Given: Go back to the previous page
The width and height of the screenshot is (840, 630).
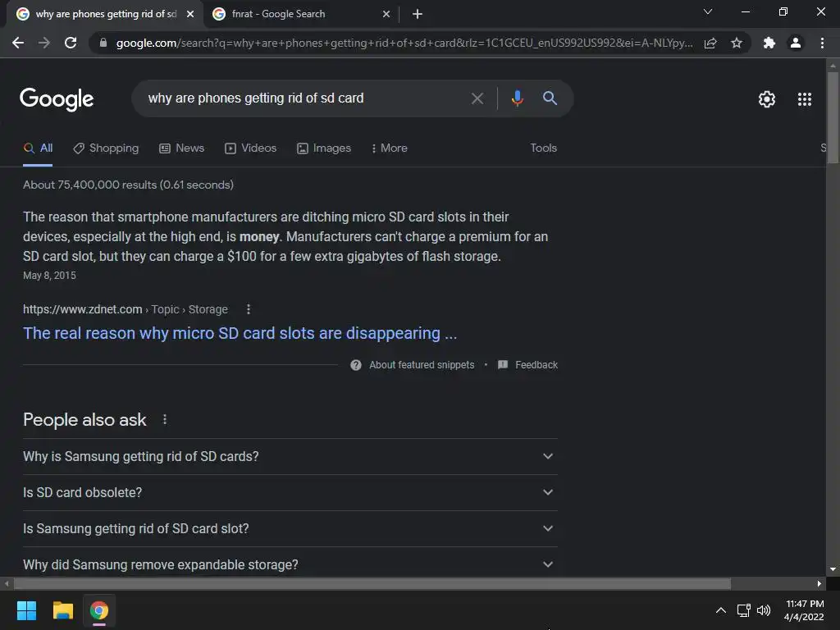Looking at the screenshot, I should 18,43.
